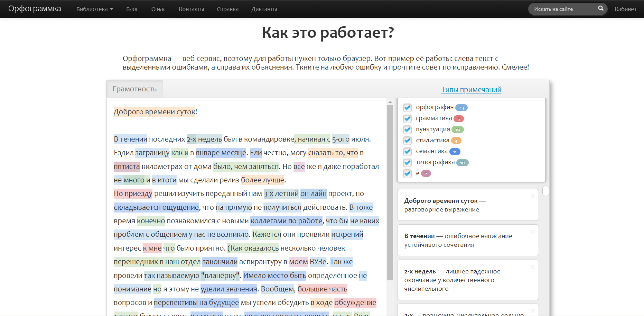Image resolution: width=644 pixels, height=316 pixels.
Task: Click the пунктуация count badge 19
Action: 458,130
